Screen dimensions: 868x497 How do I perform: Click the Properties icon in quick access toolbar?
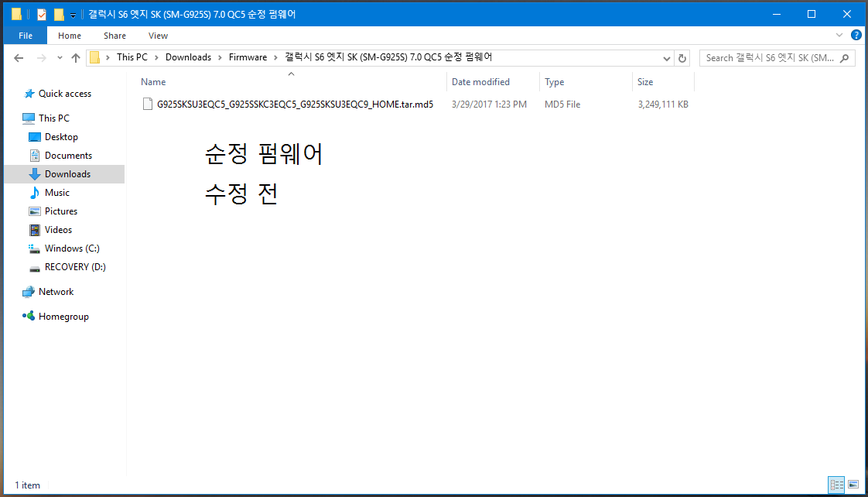[42, 15]
